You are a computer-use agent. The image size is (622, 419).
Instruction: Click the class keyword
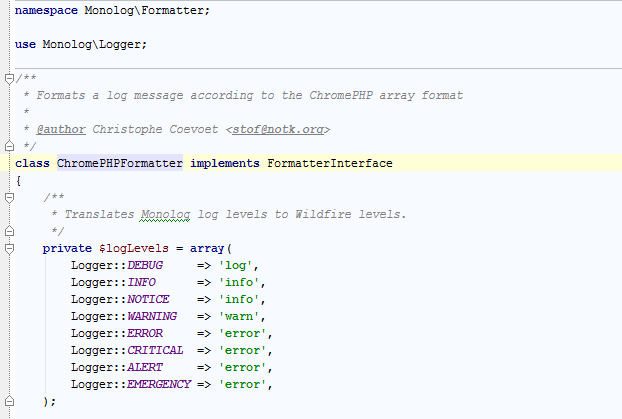[33, 163]
